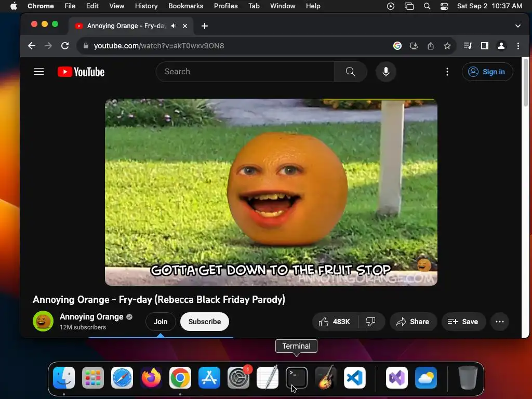Open the menu bar clock Sat Sep 2
532x399 pixels.
point(489,6)
